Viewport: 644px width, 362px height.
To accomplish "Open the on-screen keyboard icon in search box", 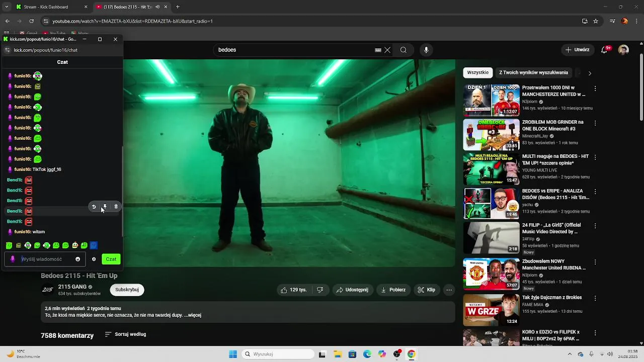I will tap(378, 50).
